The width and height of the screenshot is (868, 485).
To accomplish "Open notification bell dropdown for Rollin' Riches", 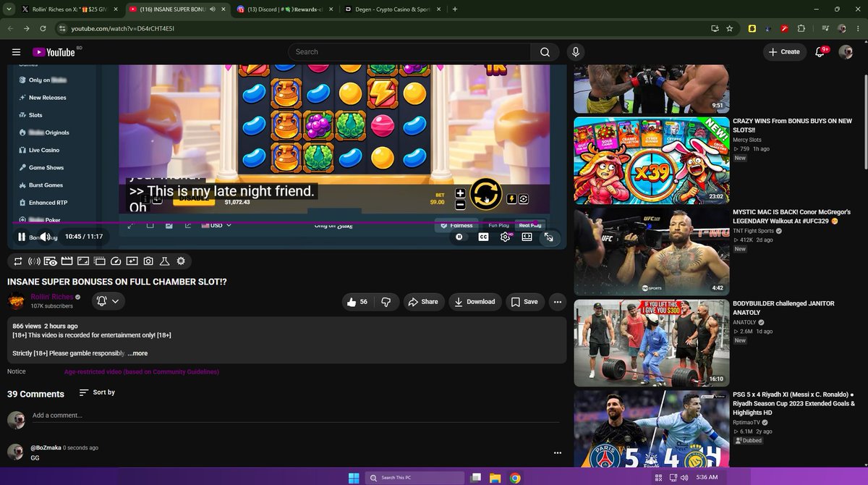I will tap(108, 301).
